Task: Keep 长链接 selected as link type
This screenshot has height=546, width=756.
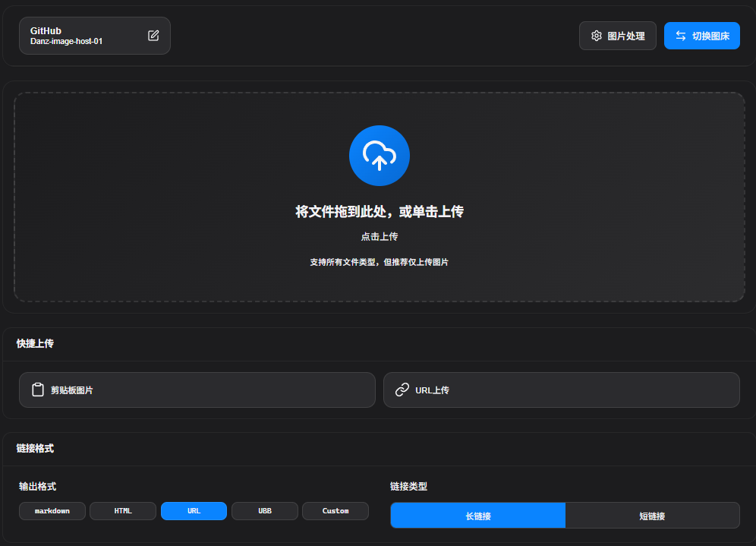Action: [x=477, y=515]
